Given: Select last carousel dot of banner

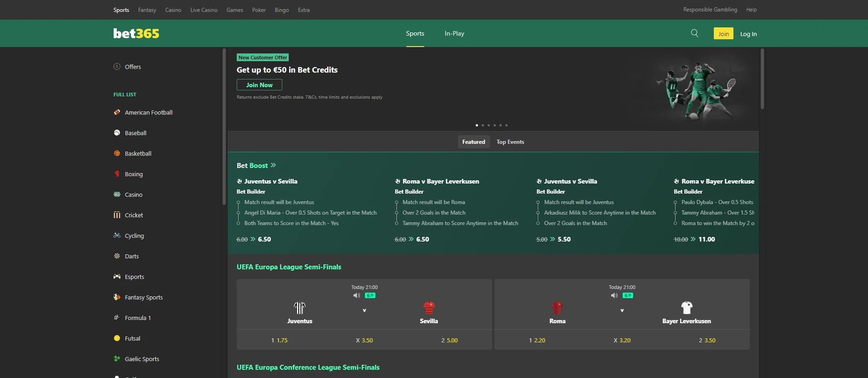Looking at the screenshot, I should tap(506, 125).
